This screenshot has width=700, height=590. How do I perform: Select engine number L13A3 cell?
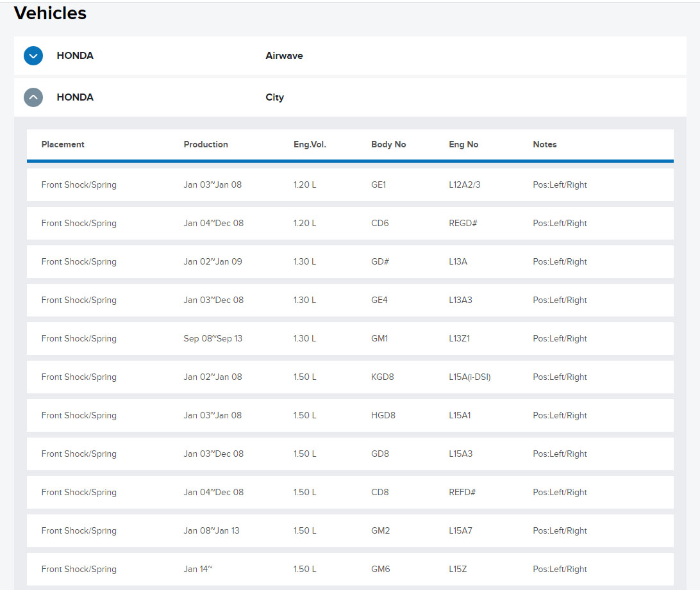point(460,300)
